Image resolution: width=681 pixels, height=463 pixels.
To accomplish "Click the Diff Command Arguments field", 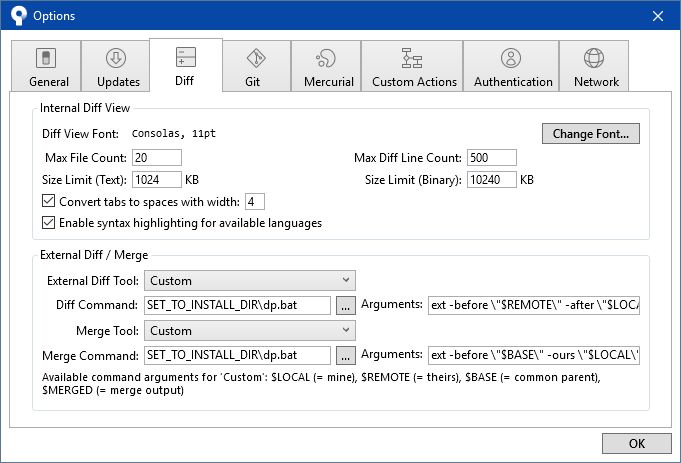I will point(534,305).
